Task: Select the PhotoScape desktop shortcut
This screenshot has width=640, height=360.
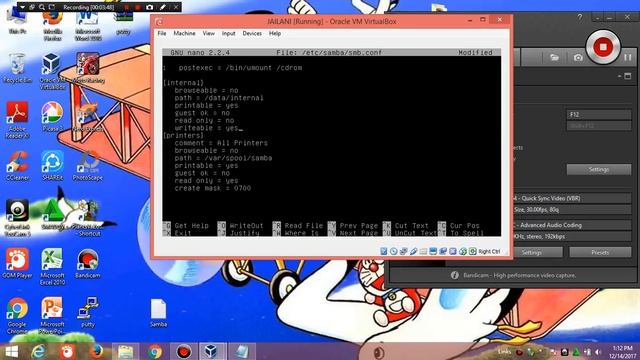Action: [x=87, y=165]
